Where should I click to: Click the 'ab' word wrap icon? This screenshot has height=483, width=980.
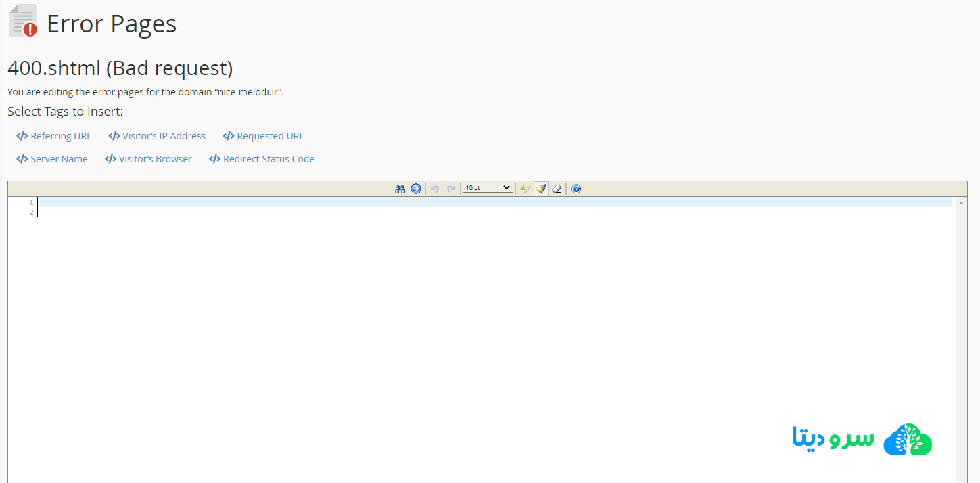525,189
